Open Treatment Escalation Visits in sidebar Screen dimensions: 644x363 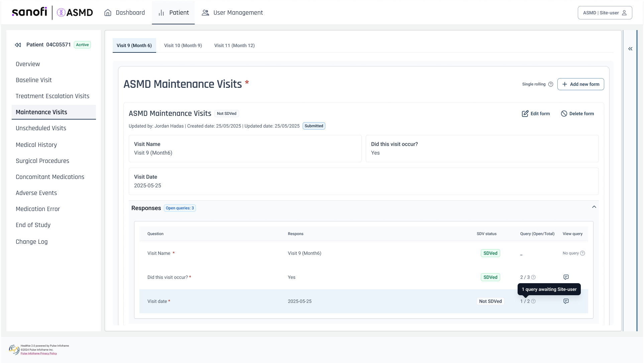[x=52, y=96]
